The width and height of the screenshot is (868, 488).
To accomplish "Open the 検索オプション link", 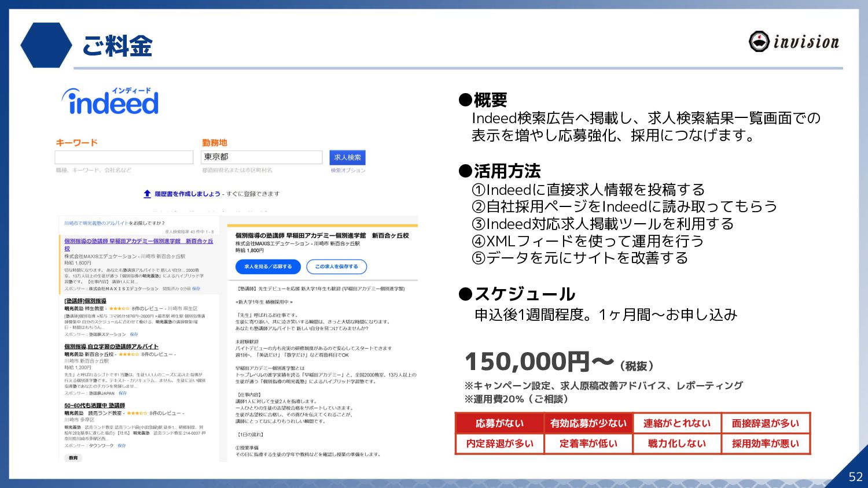I will pyautogui.click(x=348, y=171).
